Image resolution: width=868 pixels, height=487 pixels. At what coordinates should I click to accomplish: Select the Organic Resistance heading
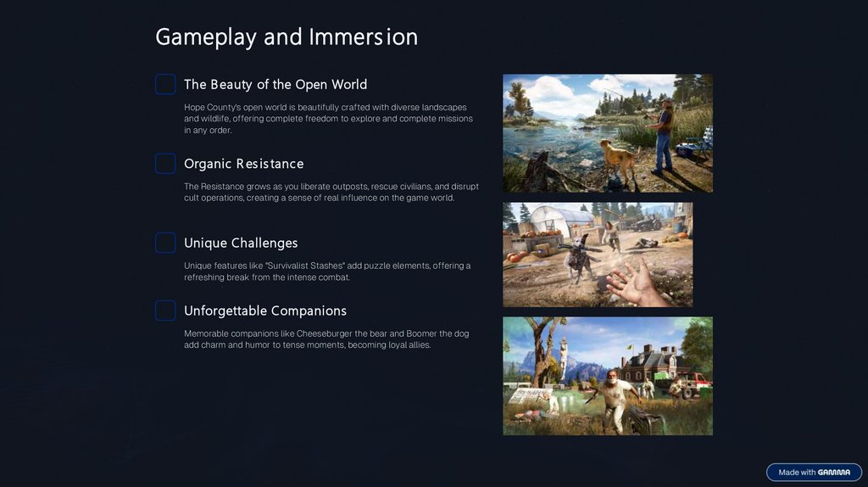[243, 164]
